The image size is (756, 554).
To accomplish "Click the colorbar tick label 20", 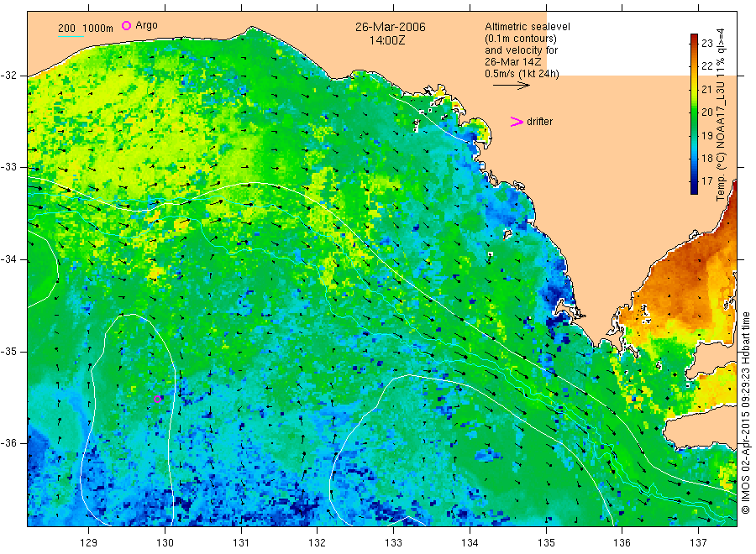I will (x=706, y=112).
